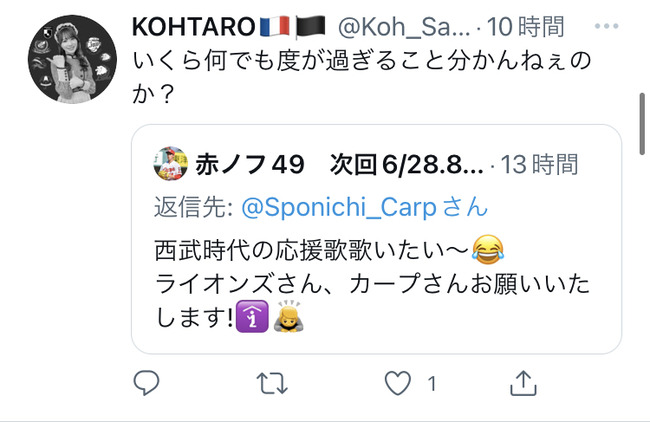Viewport: 650px width, 422px height.
Task: Open the three-dot more options menu
Action: [606, 26]
